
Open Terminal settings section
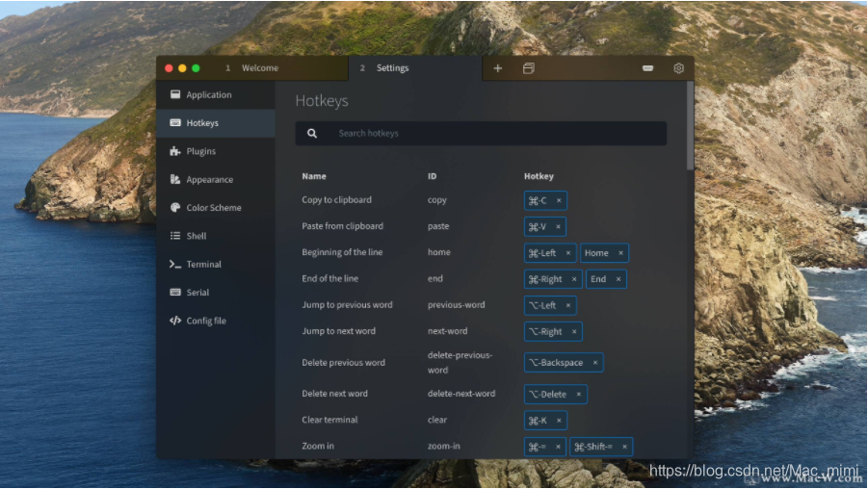click(x=216, y=264)
